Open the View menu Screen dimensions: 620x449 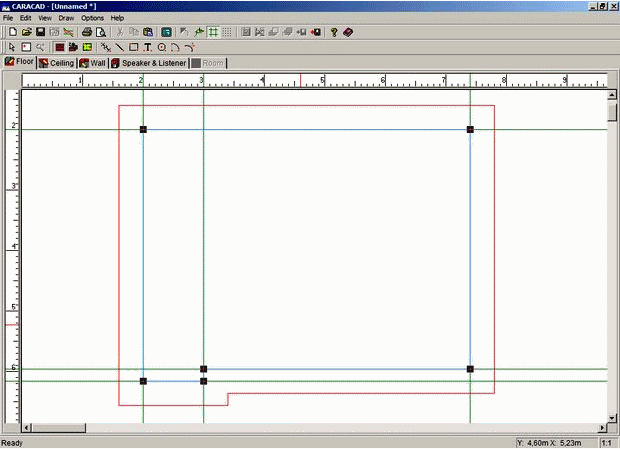click(45, 18)
